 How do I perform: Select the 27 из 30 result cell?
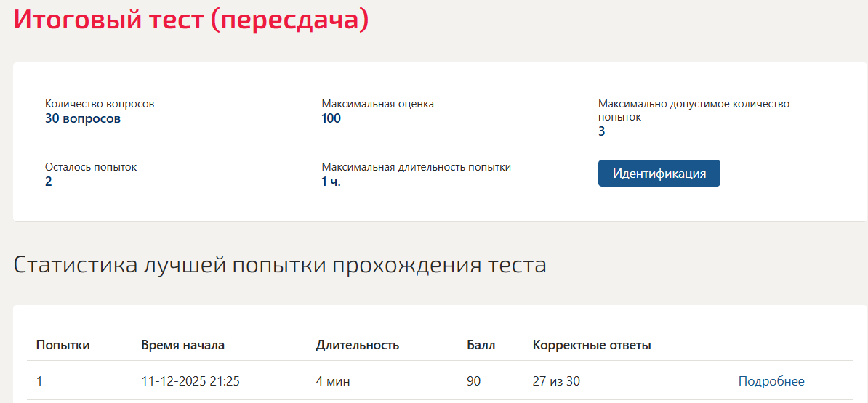click(x=556, y=381)
